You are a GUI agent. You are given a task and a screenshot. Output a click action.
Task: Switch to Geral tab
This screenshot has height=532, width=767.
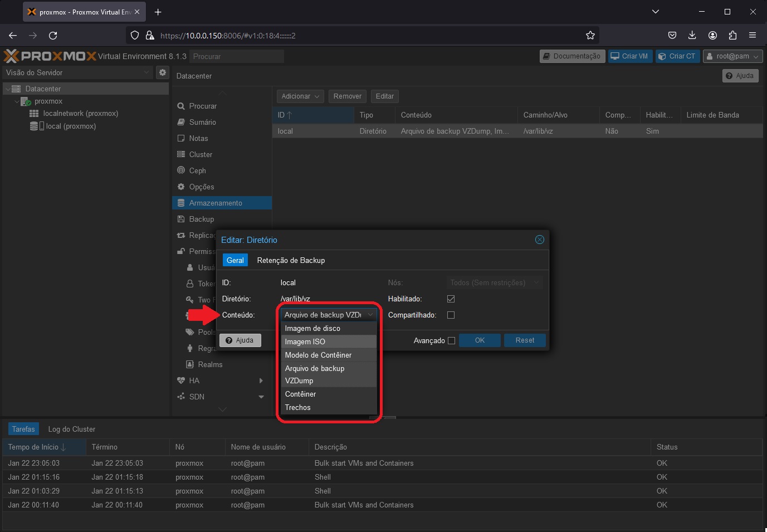(x=235, y=260)
